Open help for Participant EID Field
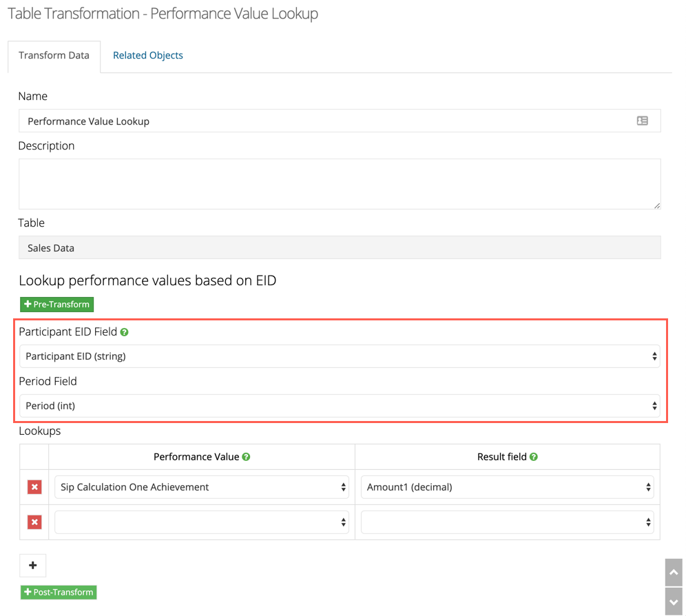 pyautogui.click(x=124, y=332)
